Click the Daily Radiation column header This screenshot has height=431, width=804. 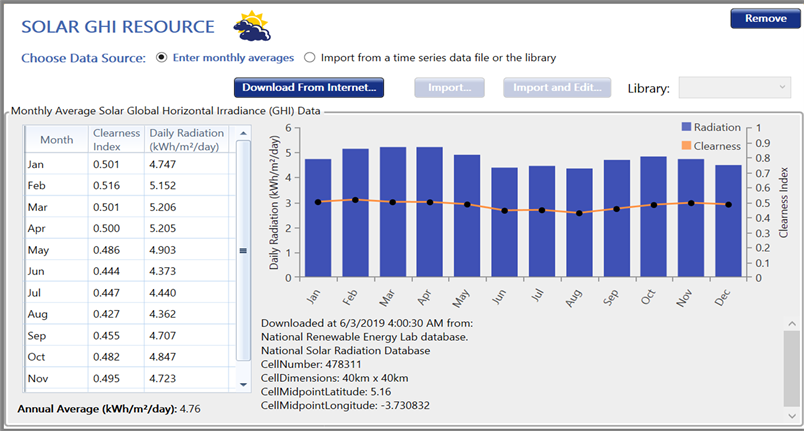click(186, 139)
